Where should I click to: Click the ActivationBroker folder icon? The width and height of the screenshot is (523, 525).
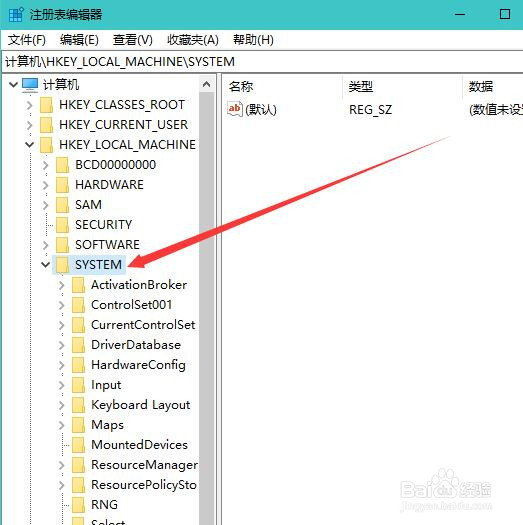(79, 285)
